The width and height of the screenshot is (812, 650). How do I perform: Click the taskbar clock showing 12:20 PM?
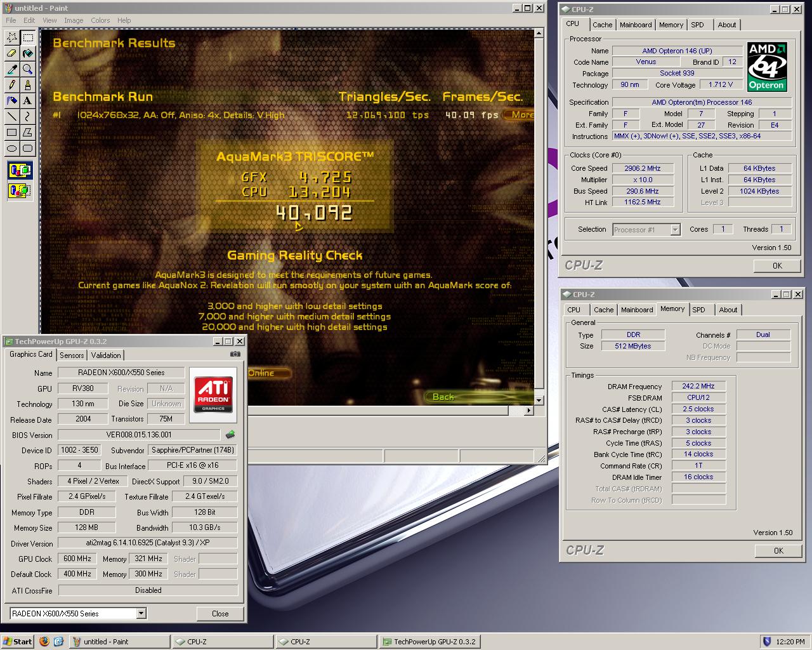click(x=790, y=641)
